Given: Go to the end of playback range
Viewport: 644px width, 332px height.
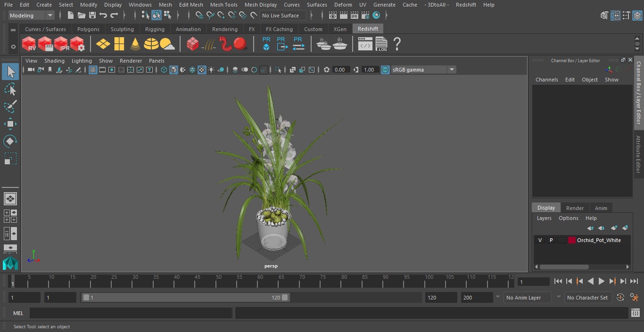Looking at the screenshot, I should pyautogui.click(x=634, y=281).
